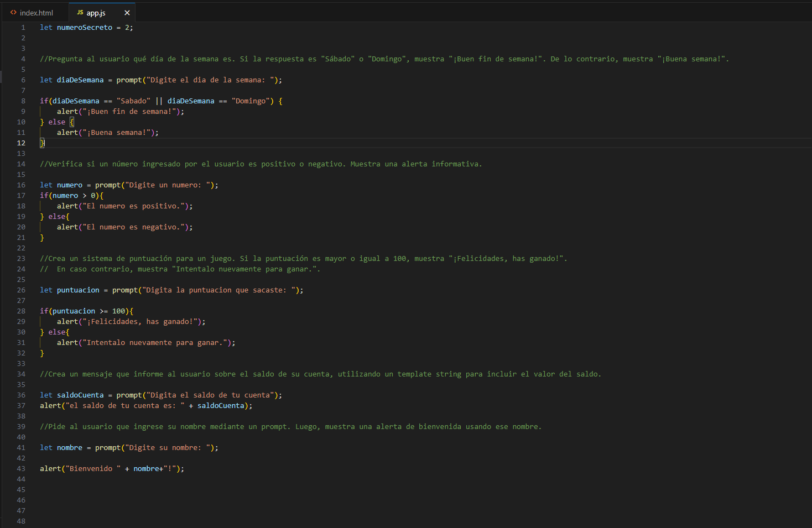Image resolution: width=812 pixels, height=528 pixels.
Task: Click the comment '//Crea un sistema de puntuación'
Action: (304, 259)
